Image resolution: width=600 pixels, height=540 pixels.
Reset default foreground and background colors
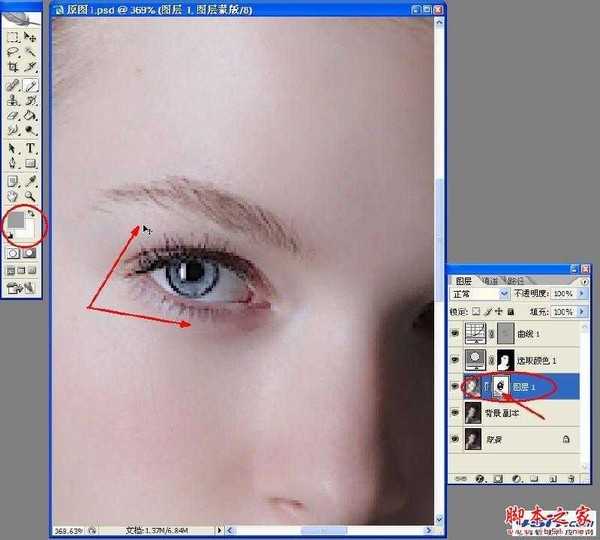point(10,236)
